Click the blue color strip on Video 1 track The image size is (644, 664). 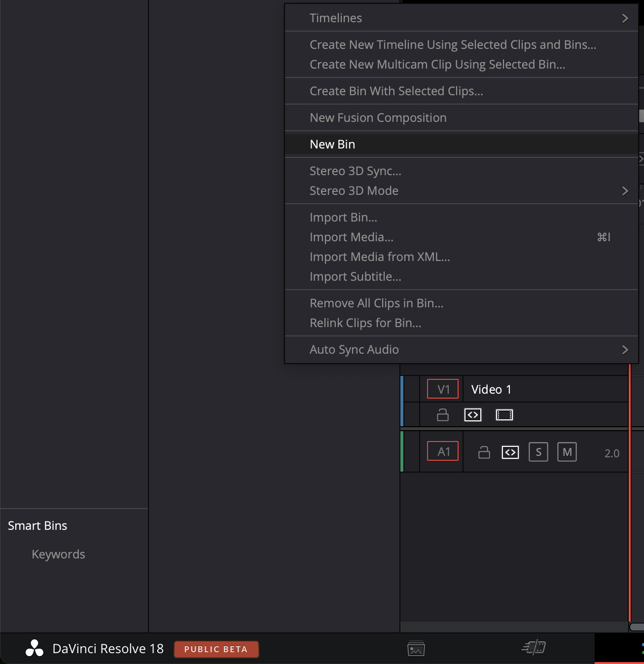point(403,401)
